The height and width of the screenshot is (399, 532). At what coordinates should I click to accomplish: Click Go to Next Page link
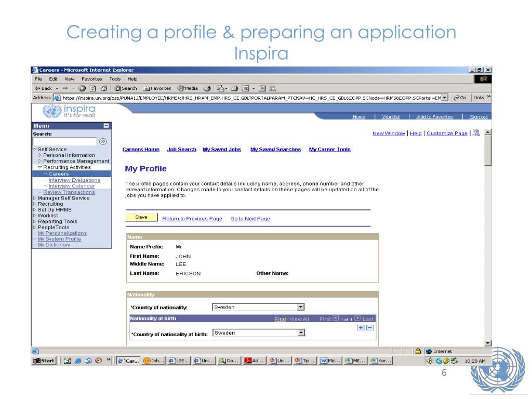tap(250, 219)
